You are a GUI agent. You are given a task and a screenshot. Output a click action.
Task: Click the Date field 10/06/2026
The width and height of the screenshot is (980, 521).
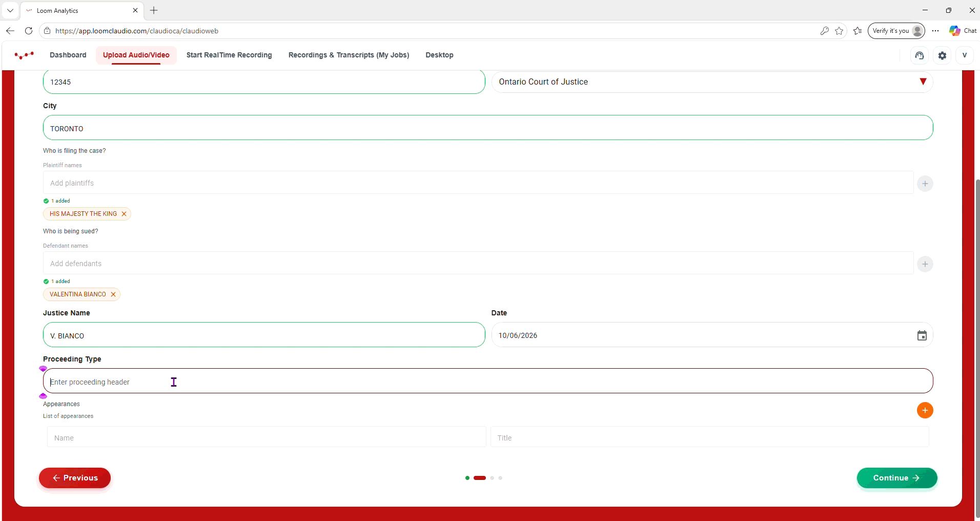[x=712, y=335]
